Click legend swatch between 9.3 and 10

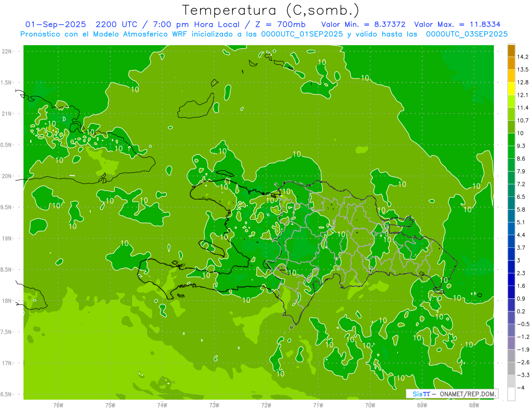[511, 140]
